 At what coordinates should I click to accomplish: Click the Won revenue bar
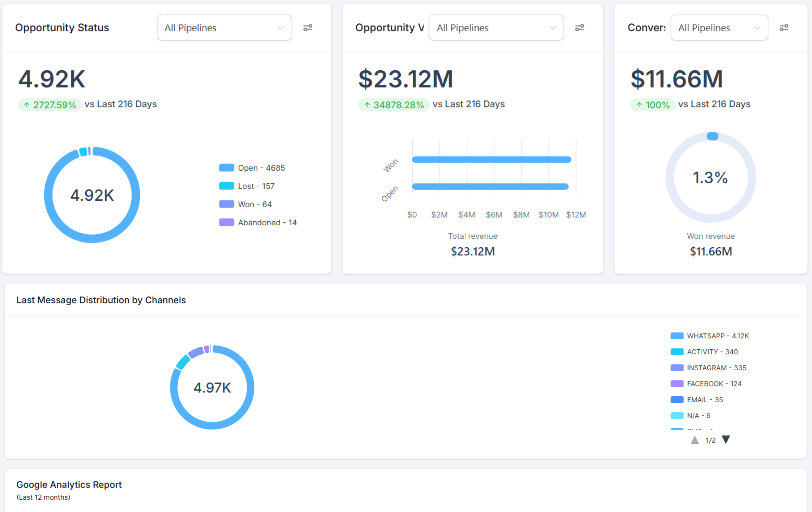pos(491,159)
